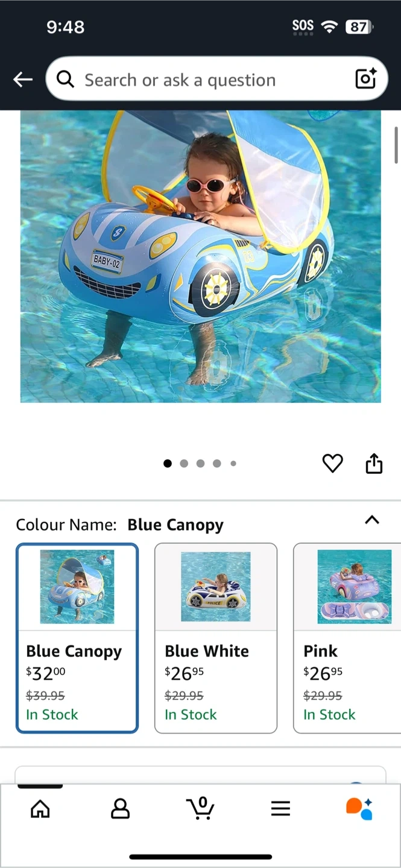Tap the share icon
The image size is (401, 868).
click(x=374, y=463)
